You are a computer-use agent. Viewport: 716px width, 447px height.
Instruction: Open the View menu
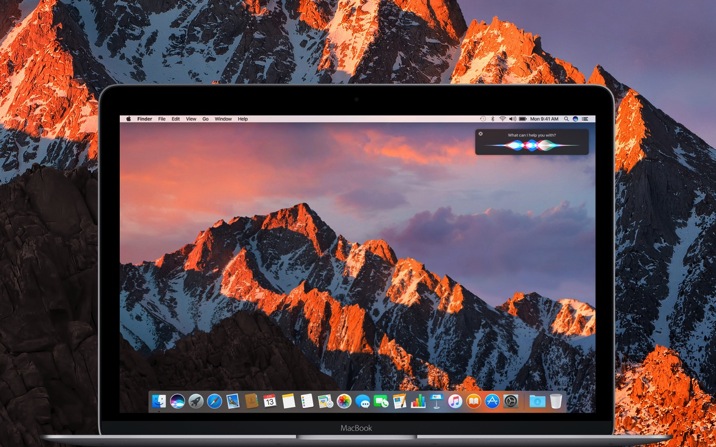191,119
